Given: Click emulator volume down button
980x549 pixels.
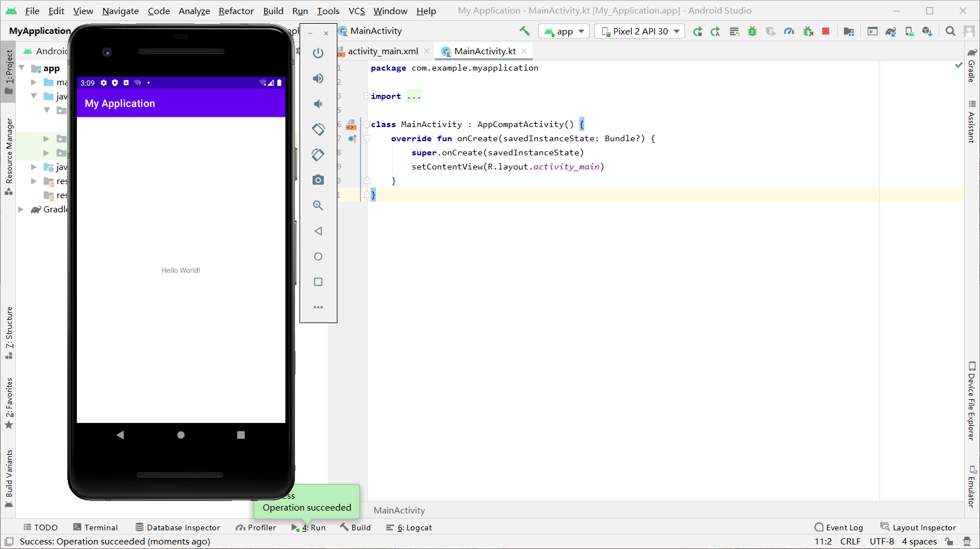Looking at the screenshot, I should coord(318,104).
